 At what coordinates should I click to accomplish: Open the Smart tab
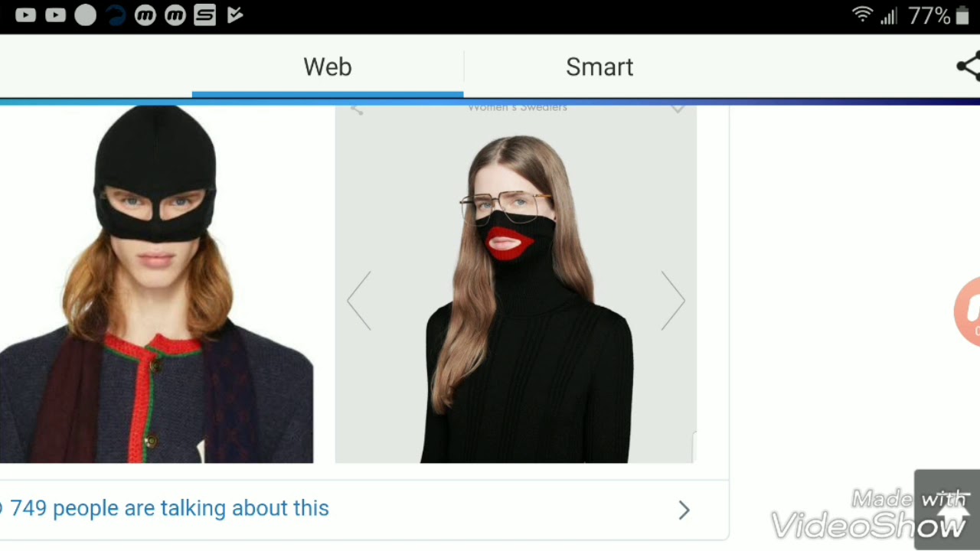(x=599, y=67)
